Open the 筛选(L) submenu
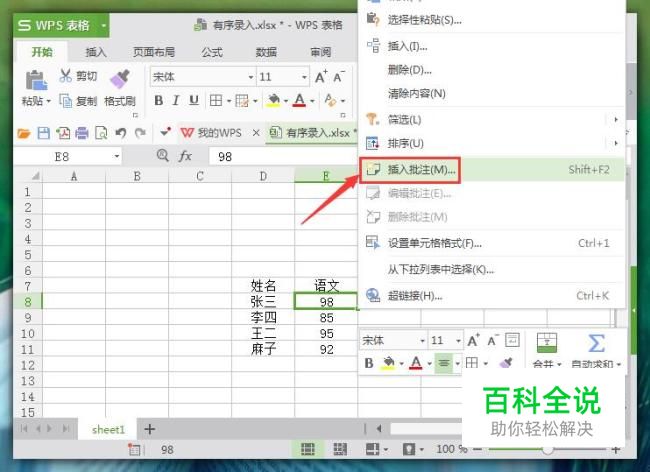Viewport: 650px width, 472px height. (x=492, y=120)
